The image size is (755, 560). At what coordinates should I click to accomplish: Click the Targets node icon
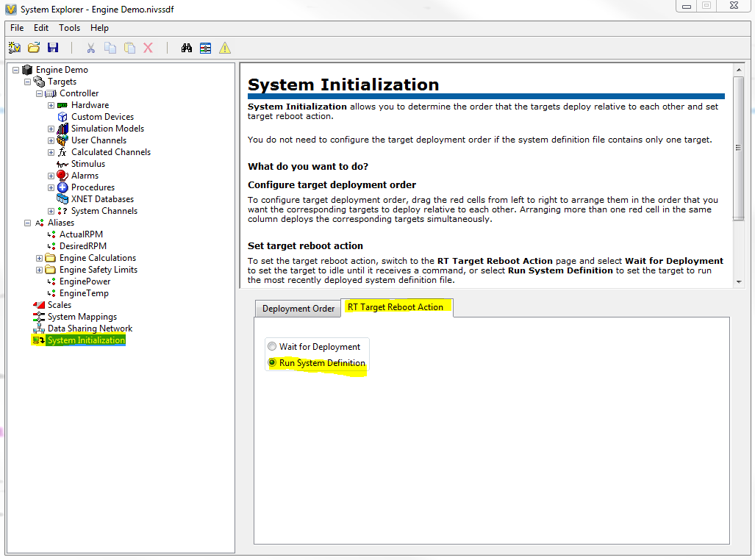pyautogui.click(x=39, y=82)
